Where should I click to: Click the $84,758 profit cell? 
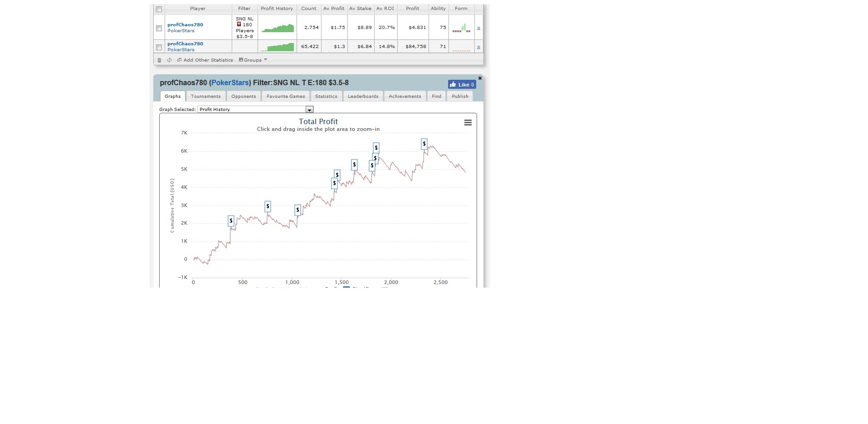point(413,47)
